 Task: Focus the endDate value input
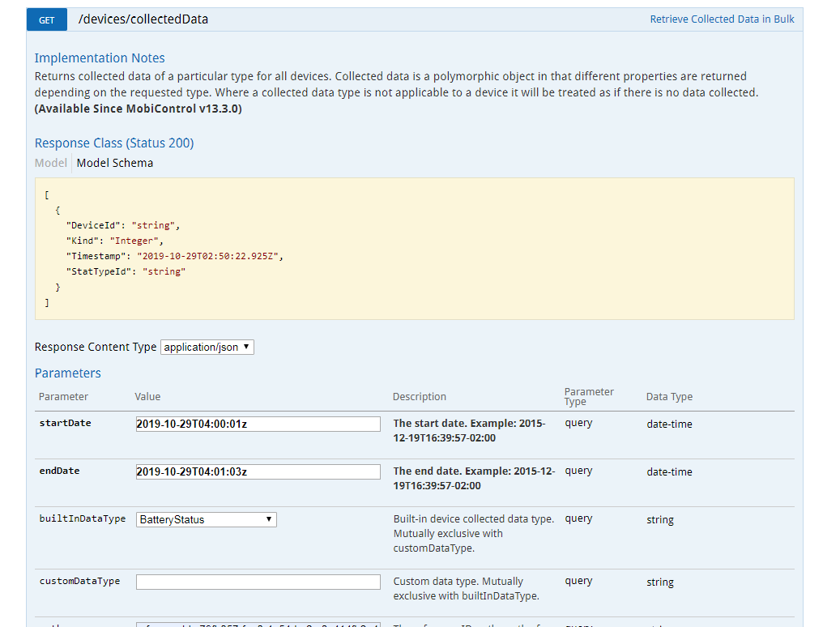258,471
